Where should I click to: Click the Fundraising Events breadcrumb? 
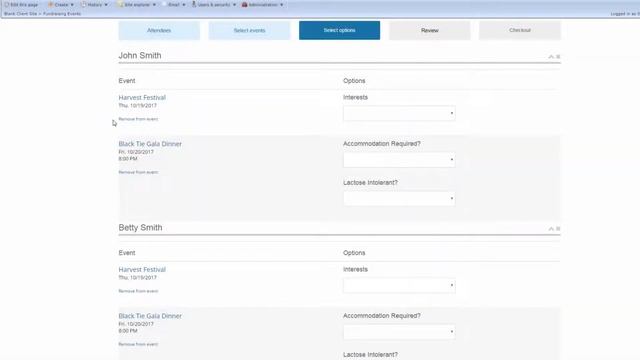[62, 13]
